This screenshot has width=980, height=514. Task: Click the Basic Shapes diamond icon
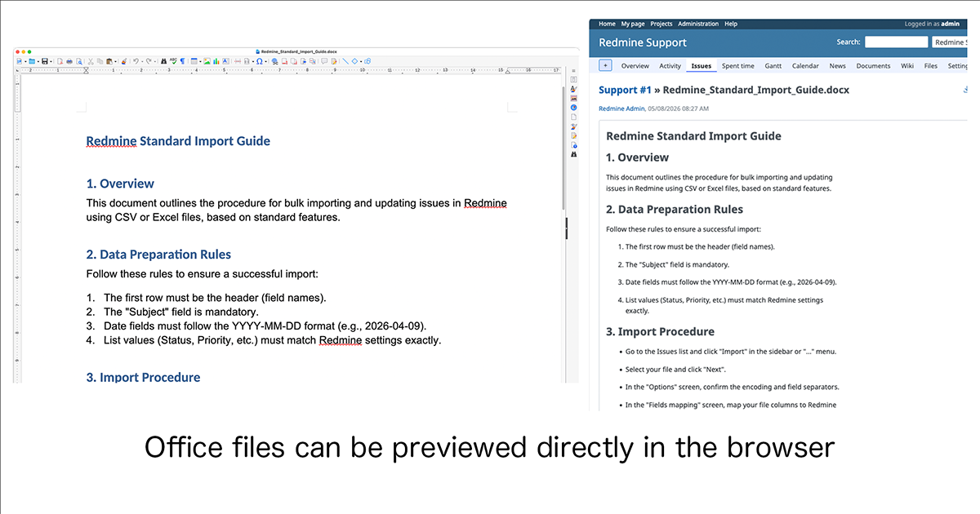pos(354,60)
